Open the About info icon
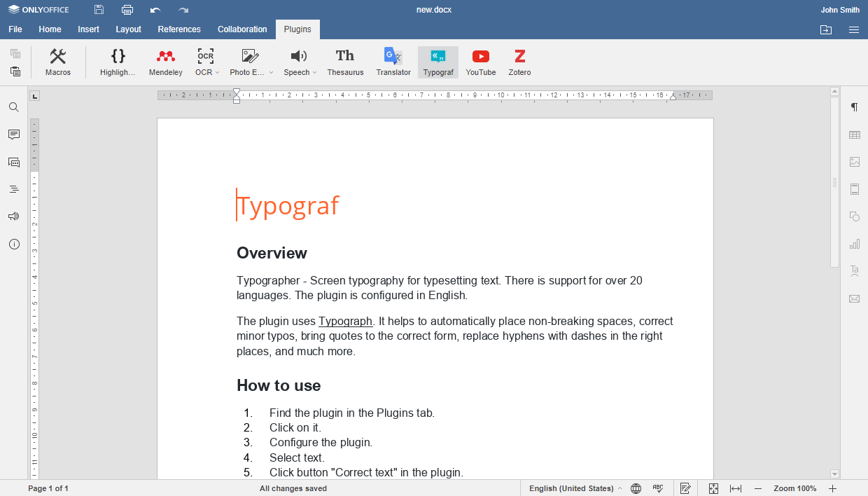Viewport: 868px width, 496px height. [x=14, y=244]
